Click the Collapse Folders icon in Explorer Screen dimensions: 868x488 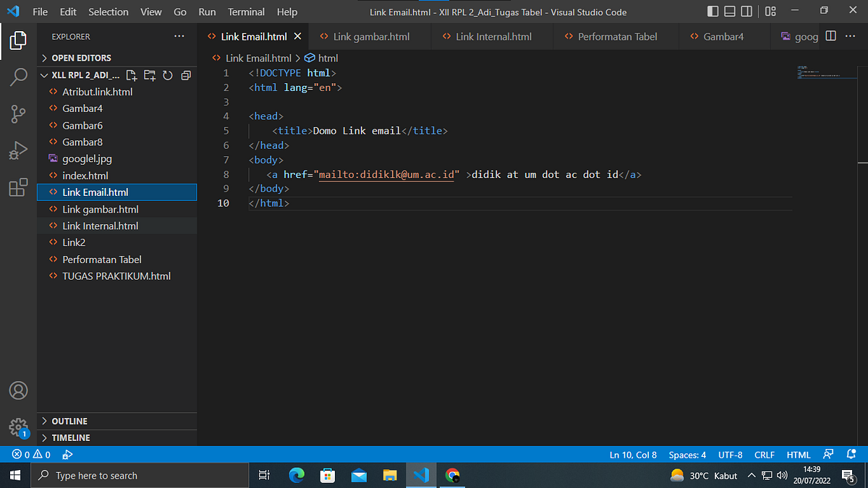click(186, 74)
